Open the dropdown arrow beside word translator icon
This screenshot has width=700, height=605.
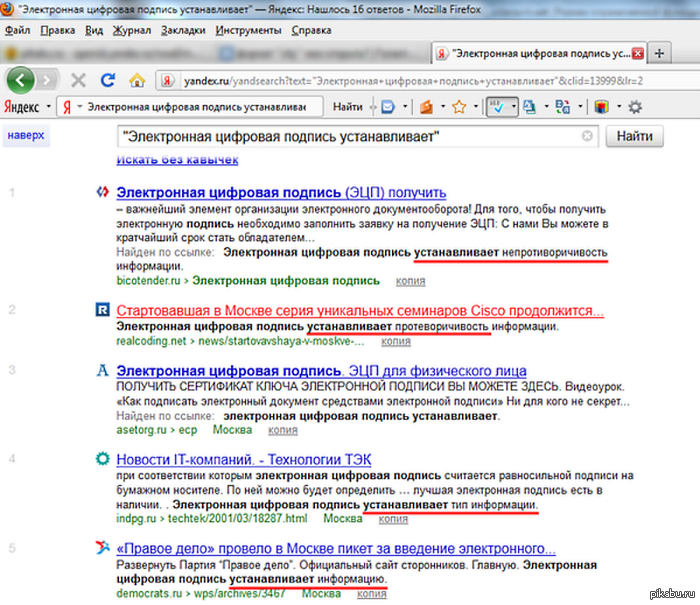(580, 107)
